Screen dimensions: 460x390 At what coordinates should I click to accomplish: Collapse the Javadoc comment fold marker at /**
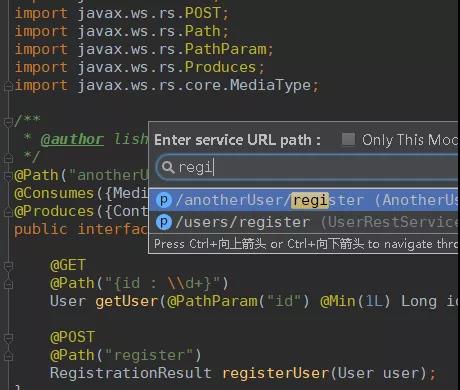coord(8,122)
